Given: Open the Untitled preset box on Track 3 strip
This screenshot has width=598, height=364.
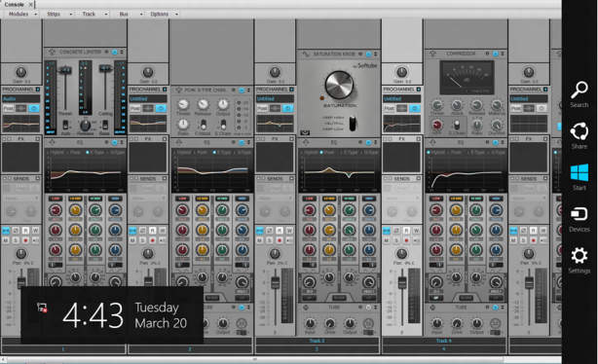Looking at the screenshot, I should [275, 98].
